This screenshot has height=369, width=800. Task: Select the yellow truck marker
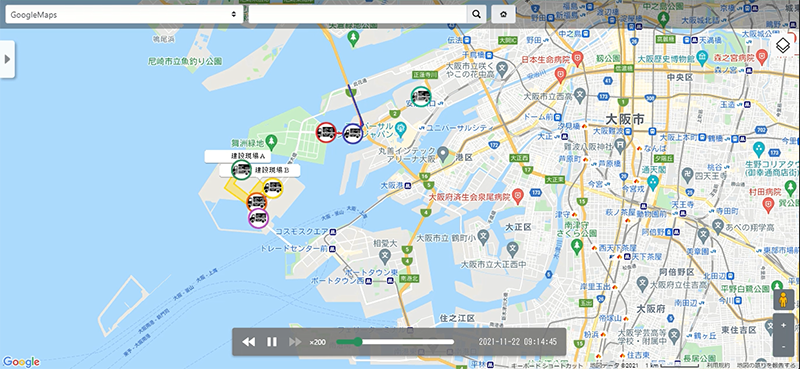pyautogui.click(x=272, y=188)
